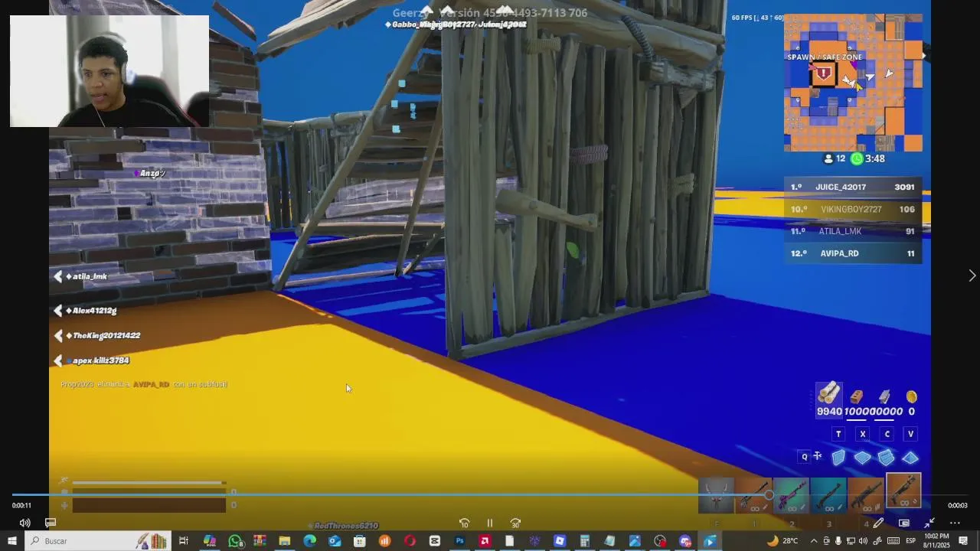This screenshot has height=551, width=980.
Task: Skip back 10 seconds
Action: point(464,523)
